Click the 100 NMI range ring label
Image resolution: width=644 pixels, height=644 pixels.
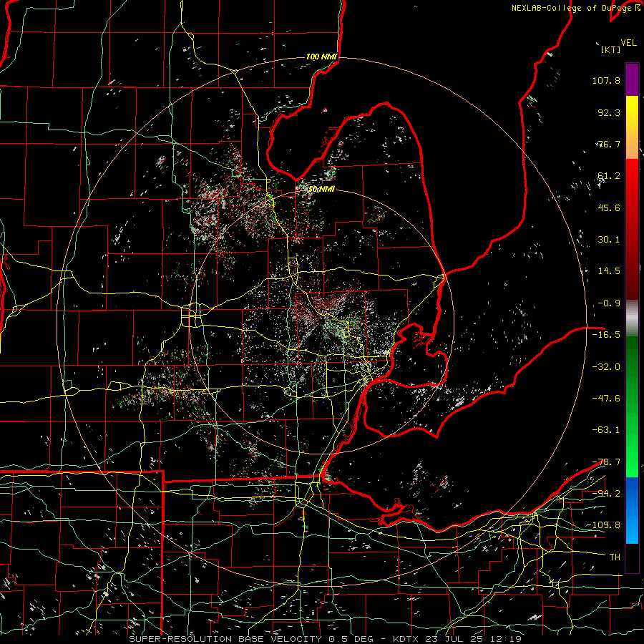(x=321, y=57)
